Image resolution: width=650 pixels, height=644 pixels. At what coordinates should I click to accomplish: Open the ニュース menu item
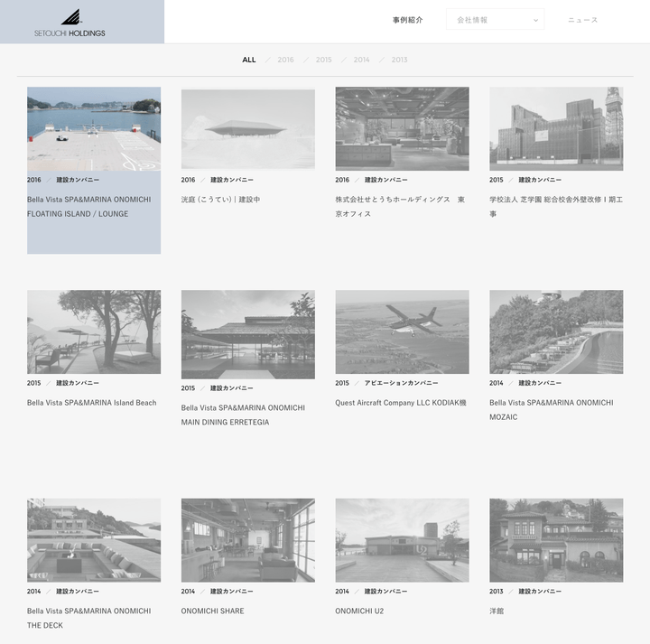point(582,20)
